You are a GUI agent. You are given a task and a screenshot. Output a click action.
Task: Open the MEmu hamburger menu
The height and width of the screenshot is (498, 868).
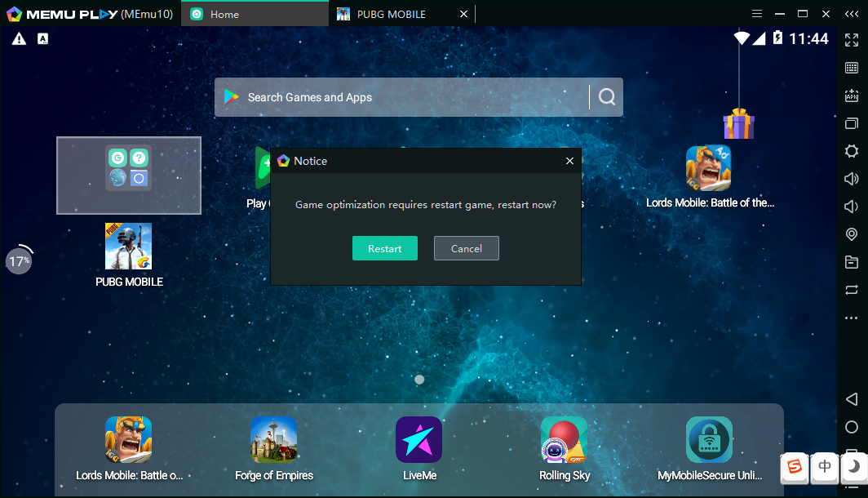(x=757, y=14)
